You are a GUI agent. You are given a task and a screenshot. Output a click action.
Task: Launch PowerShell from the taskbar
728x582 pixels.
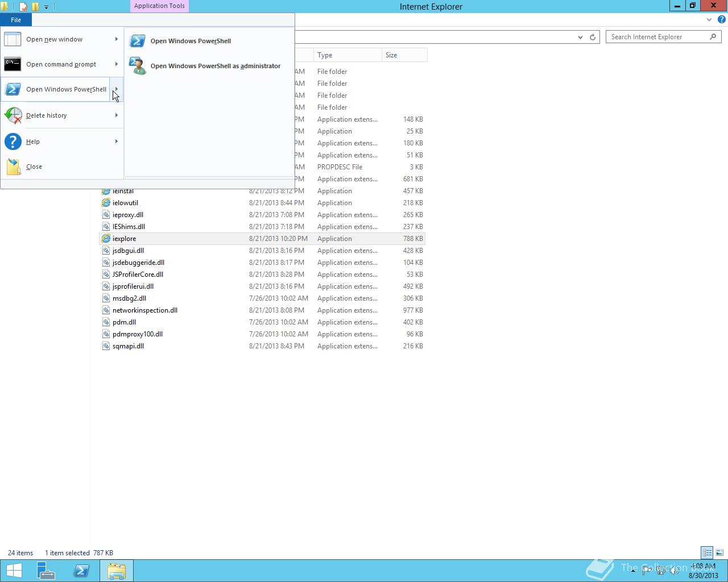(x=81, y=571)
